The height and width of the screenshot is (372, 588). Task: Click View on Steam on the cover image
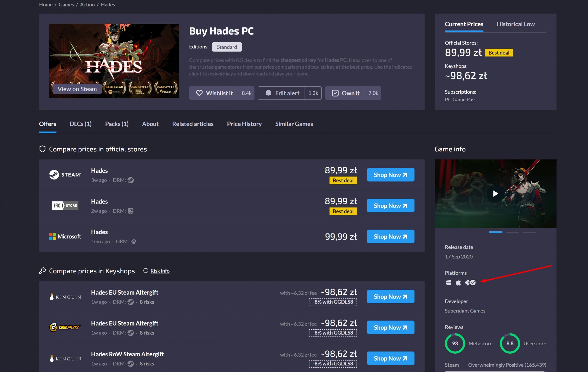[77, 89]
